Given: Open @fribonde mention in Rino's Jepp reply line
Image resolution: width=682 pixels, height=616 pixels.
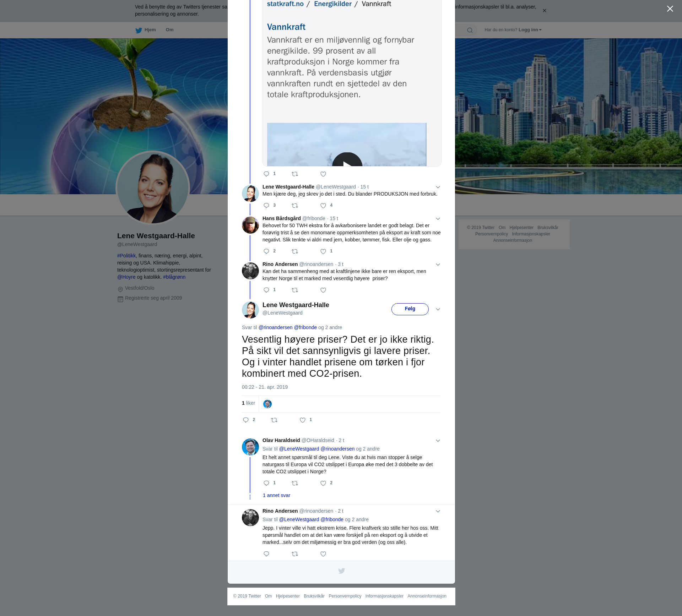Looking at the screenshot, I should 332,519.
